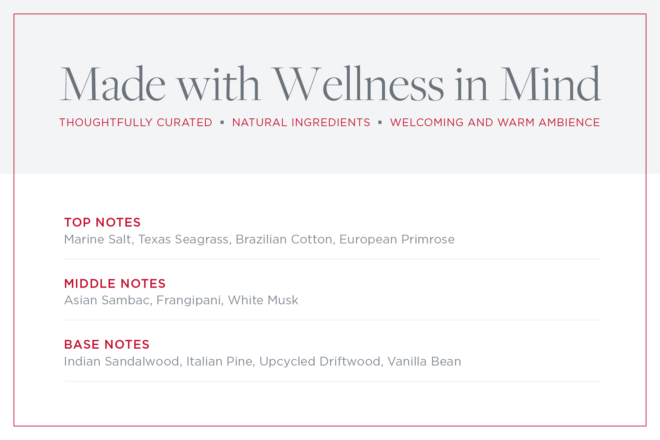
Task: Choose Upcycled Driftwood from base notes
Action: click(x=318, y=361)
